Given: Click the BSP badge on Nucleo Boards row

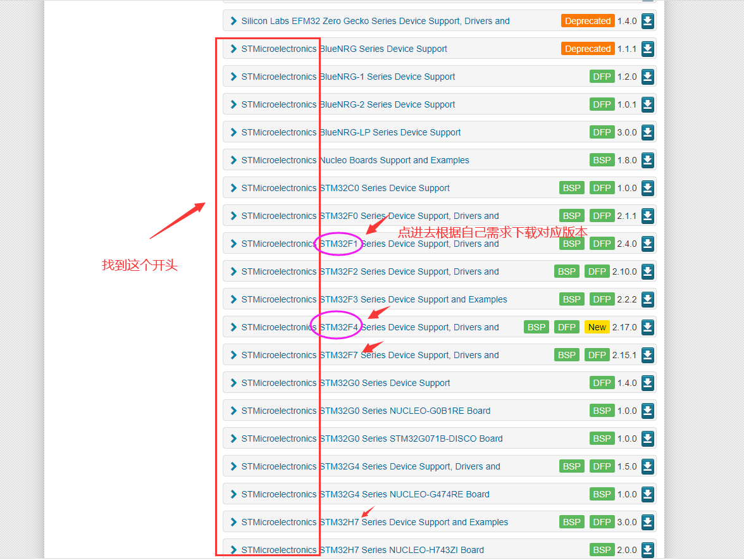Looking at the screenshot, I should coord(602,160).
